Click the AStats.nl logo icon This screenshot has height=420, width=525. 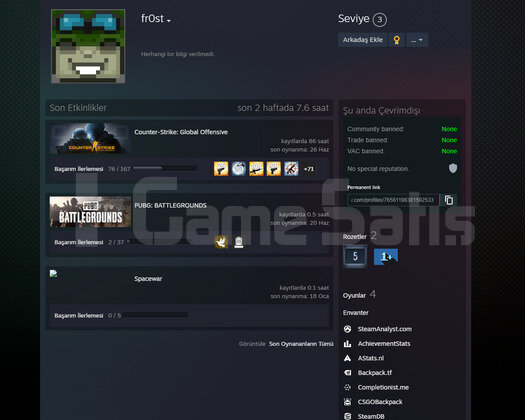348,358
